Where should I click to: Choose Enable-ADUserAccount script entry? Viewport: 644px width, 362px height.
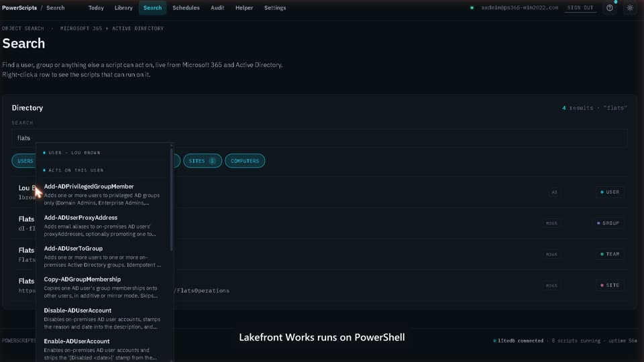(103, 349)
